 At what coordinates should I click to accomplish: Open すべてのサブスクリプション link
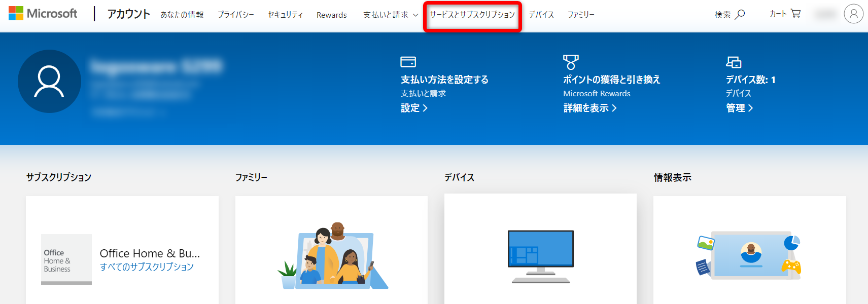(147, 267)
